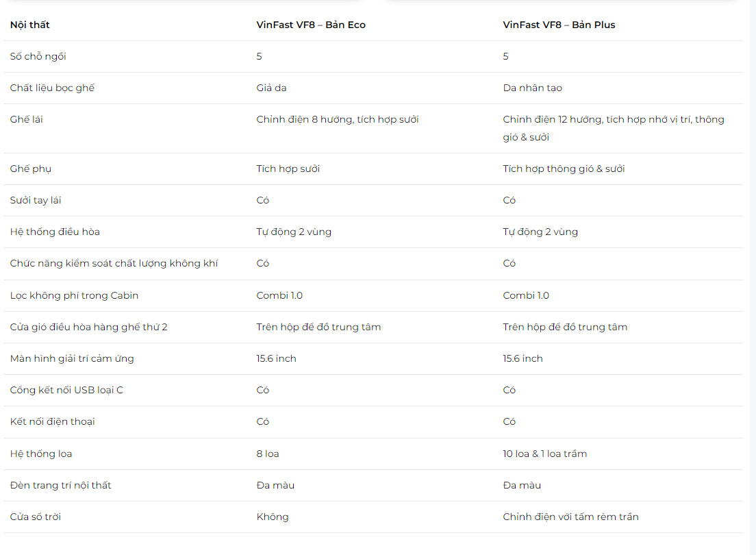Click the "8 loa" cell
The width and height of the screenshot is (756, 555).
(x=268, y=454)
